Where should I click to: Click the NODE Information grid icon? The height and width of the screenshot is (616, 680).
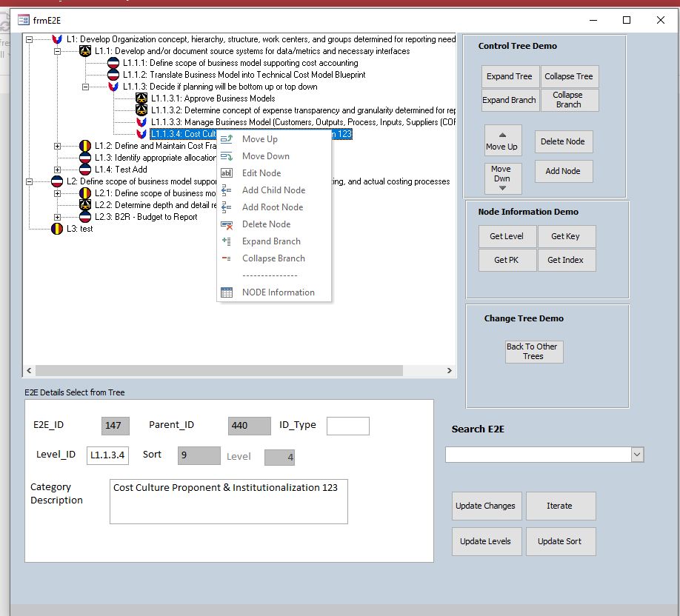[228, 292]
